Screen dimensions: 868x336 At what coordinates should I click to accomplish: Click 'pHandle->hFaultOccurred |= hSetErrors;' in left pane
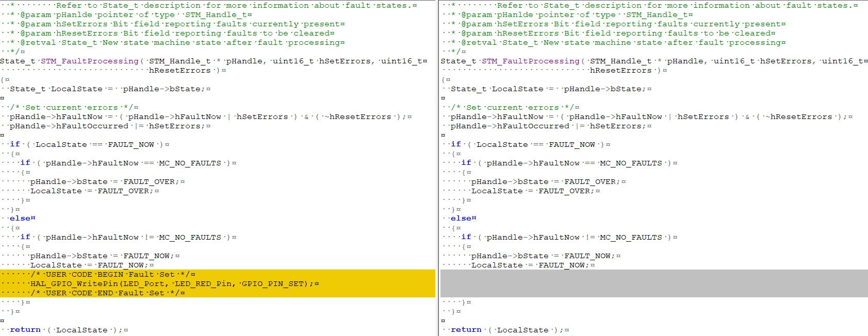(108, 126)
